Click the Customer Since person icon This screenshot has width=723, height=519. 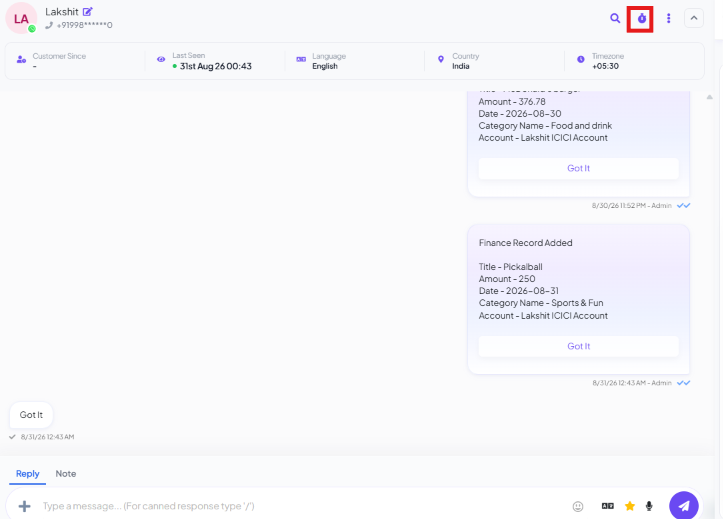21,59
